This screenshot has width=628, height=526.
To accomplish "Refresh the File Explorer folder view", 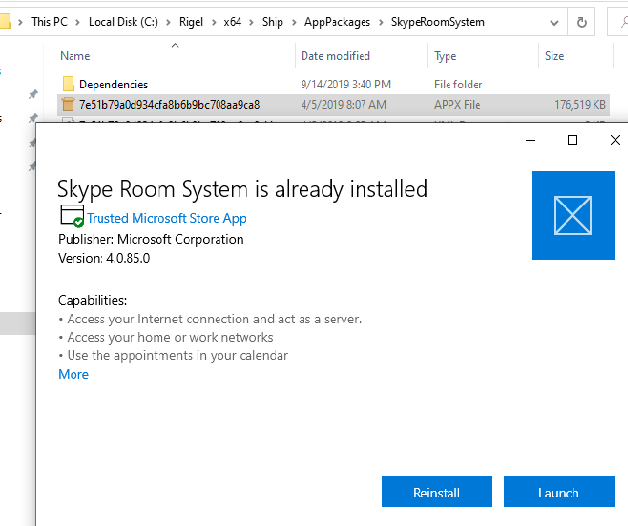I will tap(582, 22).
